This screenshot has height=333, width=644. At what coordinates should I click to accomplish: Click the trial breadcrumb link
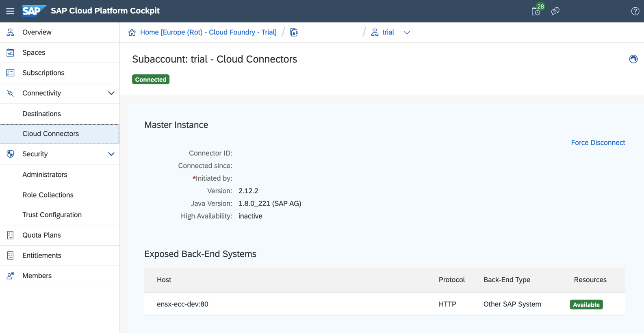(388, 32)
